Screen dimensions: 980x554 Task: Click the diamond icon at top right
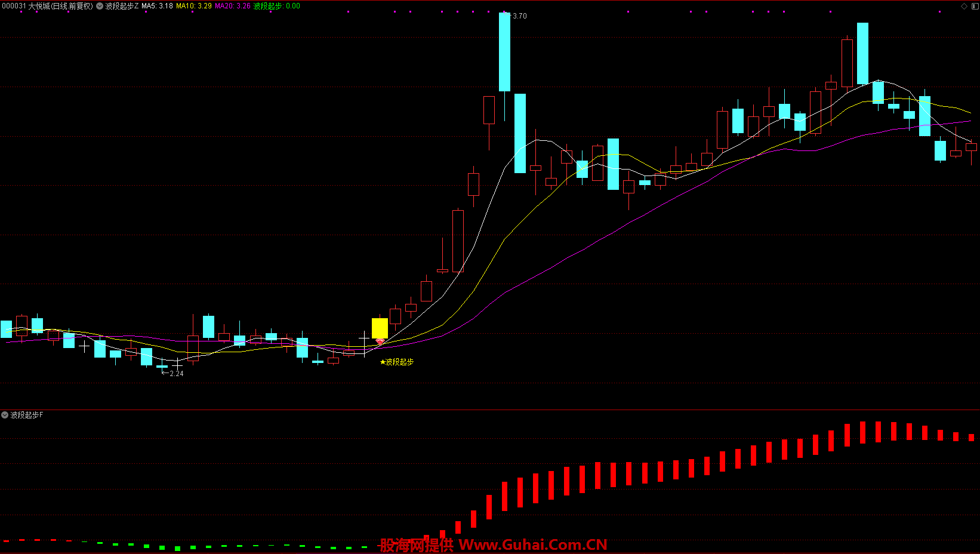(x=964, y=6)
